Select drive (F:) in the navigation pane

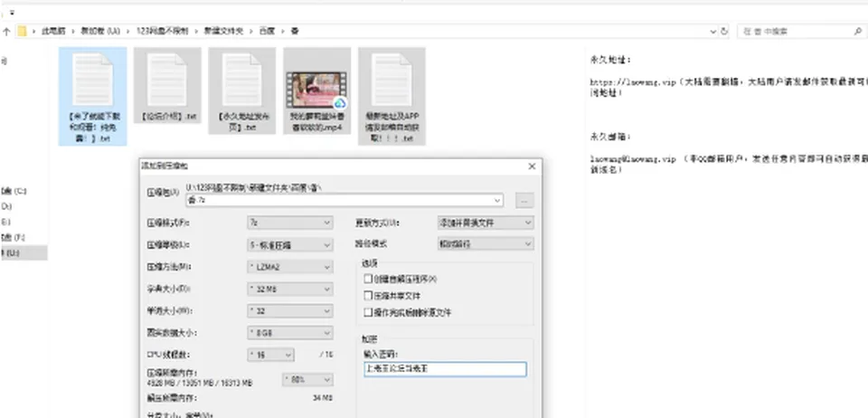click(13, 238)
